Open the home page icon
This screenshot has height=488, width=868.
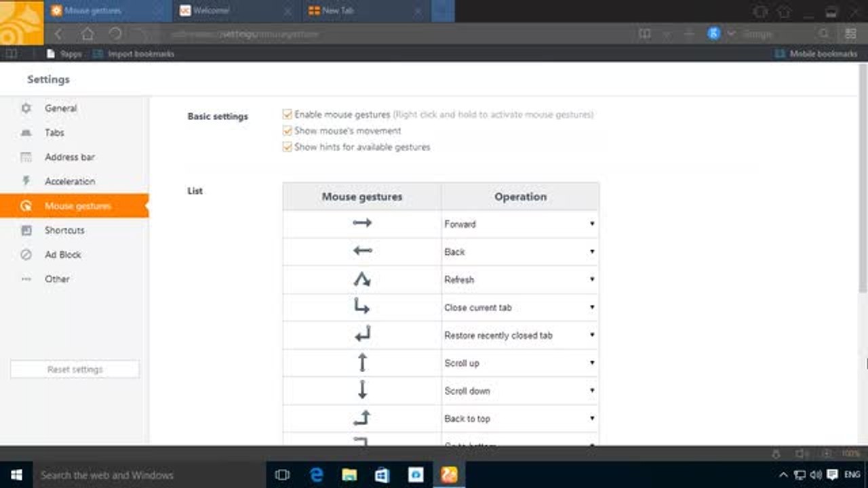[x=87, y=34]
